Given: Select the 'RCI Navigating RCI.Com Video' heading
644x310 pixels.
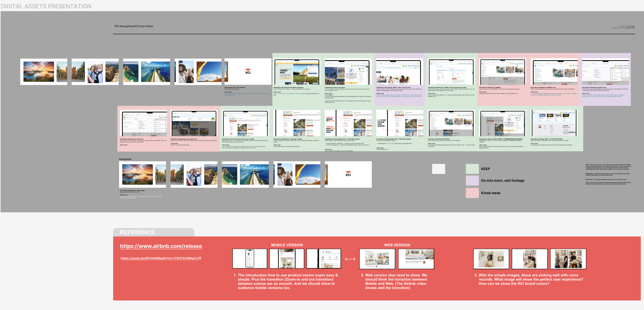Looking at the screenshot, I should point(134,26).
